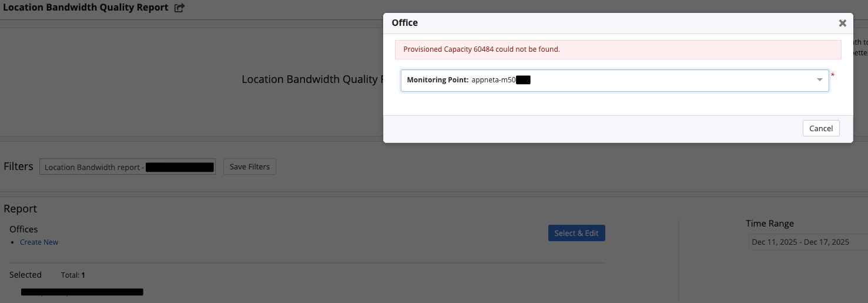
Task: Select the redacted office entry under Selected
Action: point(82,291)
